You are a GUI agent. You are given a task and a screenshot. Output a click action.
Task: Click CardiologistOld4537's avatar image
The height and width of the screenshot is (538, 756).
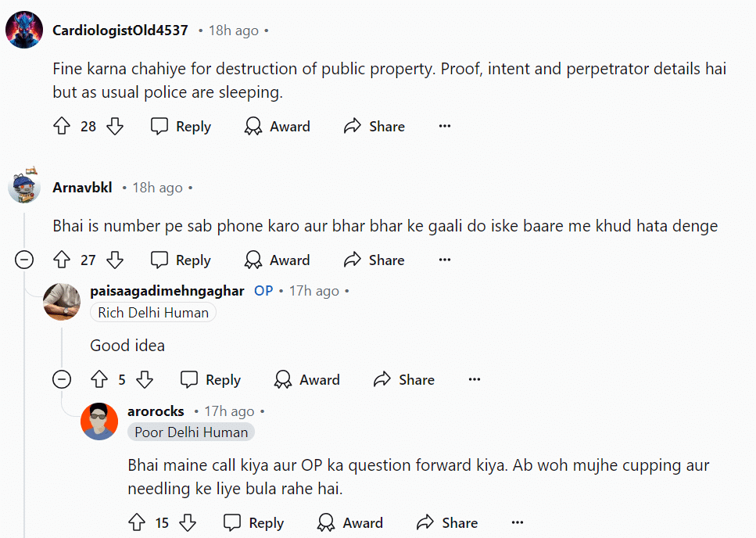(24, 30)
